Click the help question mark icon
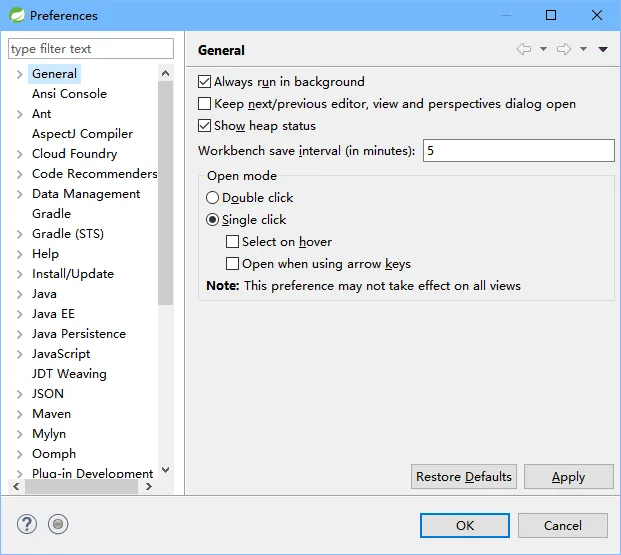Screen dimensions: 621x555 (28, 524)
